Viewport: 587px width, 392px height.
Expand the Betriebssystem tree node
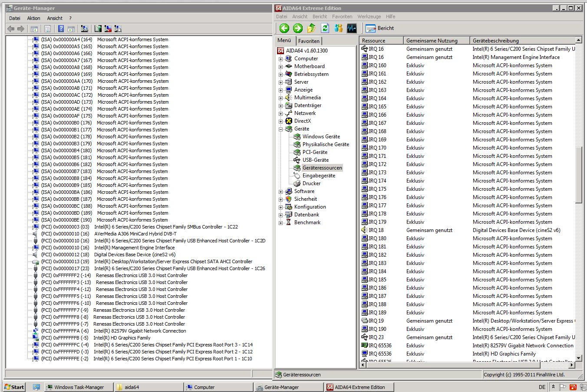(x=280, y=75)
